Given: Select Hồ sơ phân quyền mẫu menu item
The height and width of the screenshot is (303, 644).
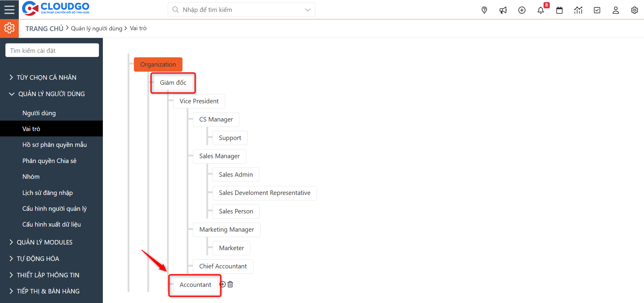Looking at the screenshot, I should pos(55,144).
